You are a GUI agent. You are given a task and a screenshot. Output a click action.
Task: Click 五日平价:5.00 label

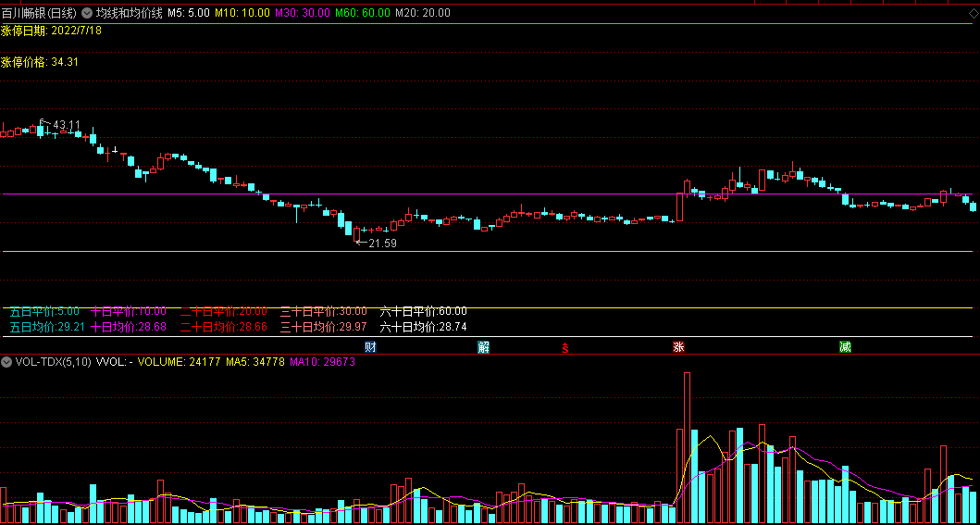[x=44, y=311]
